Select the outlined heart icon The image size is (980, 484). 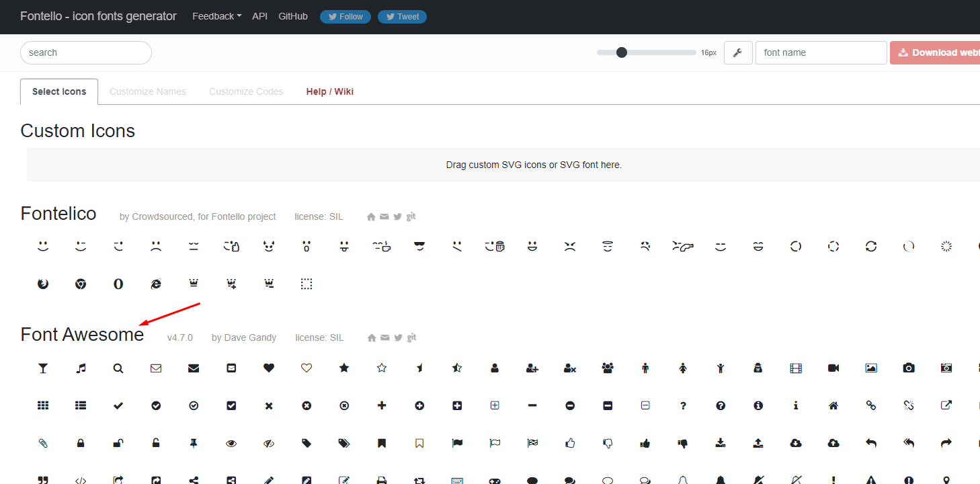point(307,368)
